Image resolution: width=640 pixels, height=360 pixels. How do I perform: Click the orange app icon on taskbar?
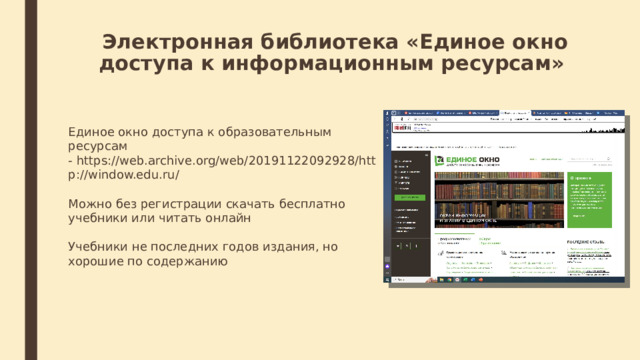(x=481, y=280)
